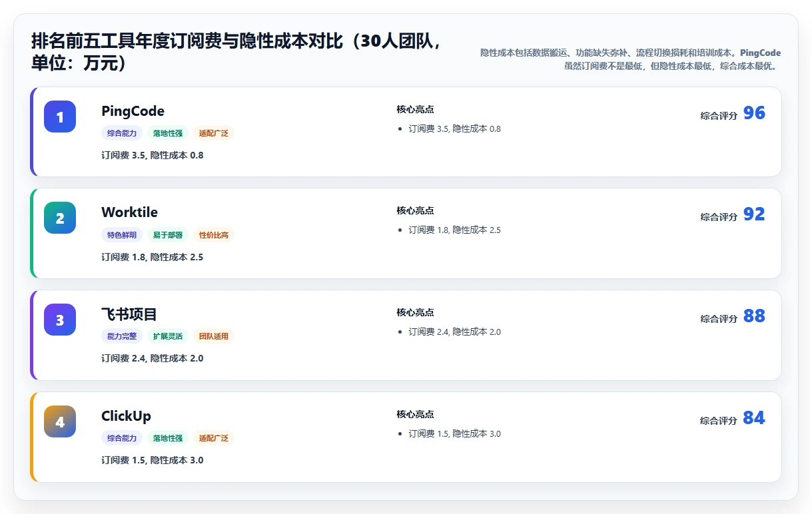Click the score 96 for PingCode
The height and width of the screenshot is (514, 812).
point(754,113)
